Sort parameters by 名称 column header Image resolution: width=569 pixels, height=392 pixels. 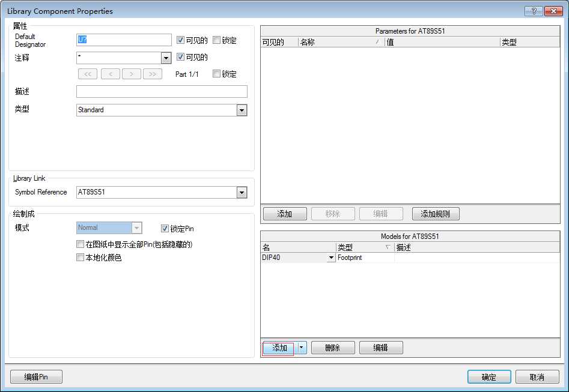tap(341, 42)
